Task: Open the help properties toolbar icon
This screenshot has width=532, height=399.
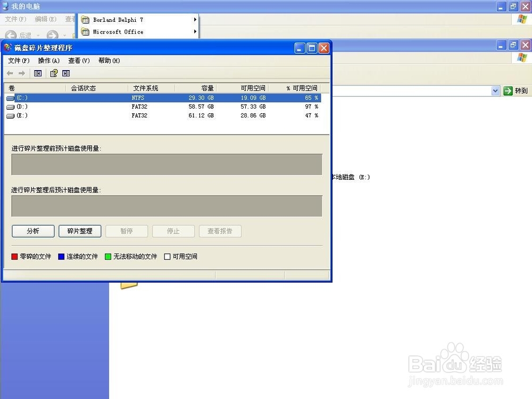Action: 54,73
